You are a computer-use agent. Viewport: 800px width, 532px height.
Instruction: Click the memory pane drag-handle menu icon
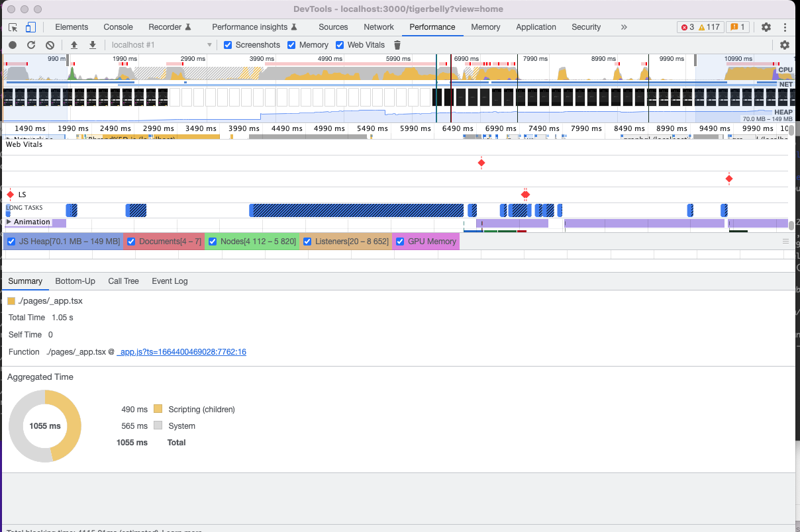(x=786, y=242)
